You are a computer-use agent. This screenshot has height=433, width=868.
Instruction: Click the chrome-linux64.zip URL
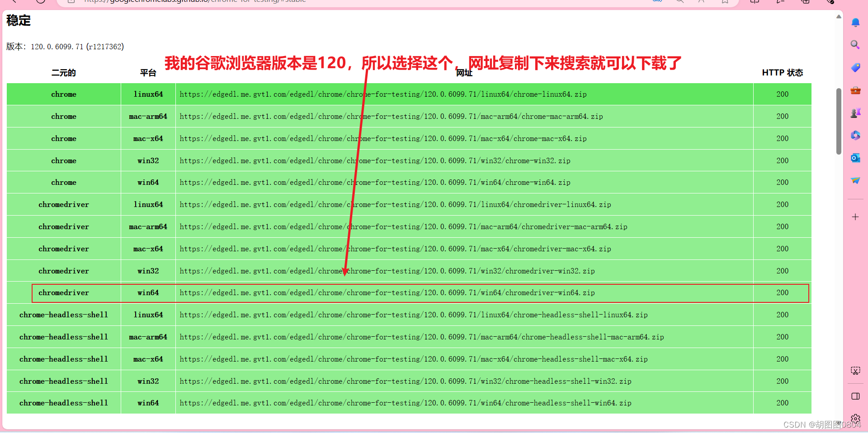click(x=383, y=94)
